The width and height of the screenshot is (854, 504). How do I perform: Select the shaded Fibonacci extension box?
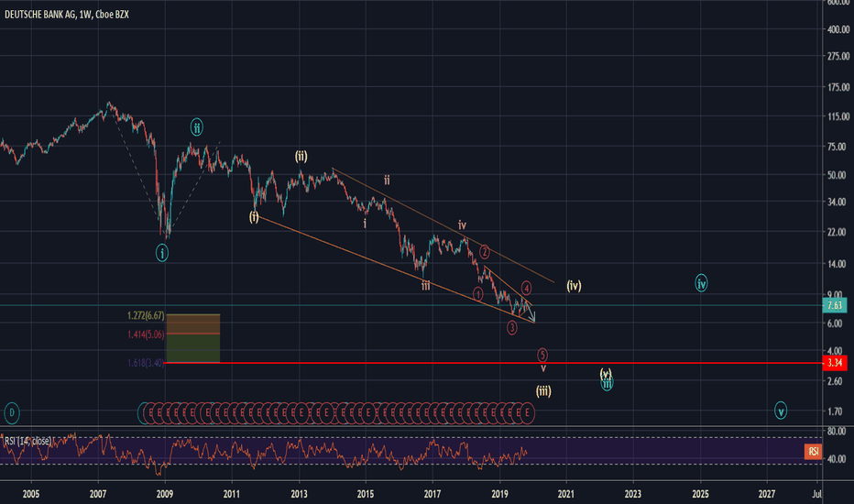tap(192, 338)
